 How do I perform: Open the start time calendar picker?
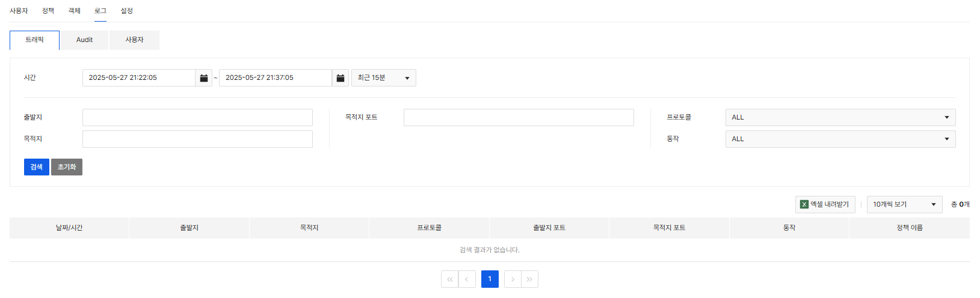click(x=204, y=78)
